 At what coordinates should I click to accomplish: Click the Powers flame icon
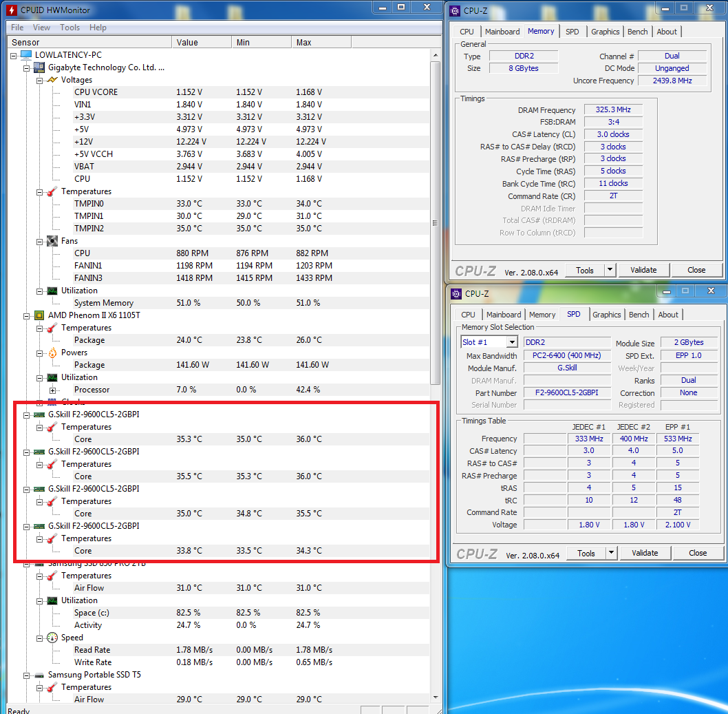click(x=52, y=353)
